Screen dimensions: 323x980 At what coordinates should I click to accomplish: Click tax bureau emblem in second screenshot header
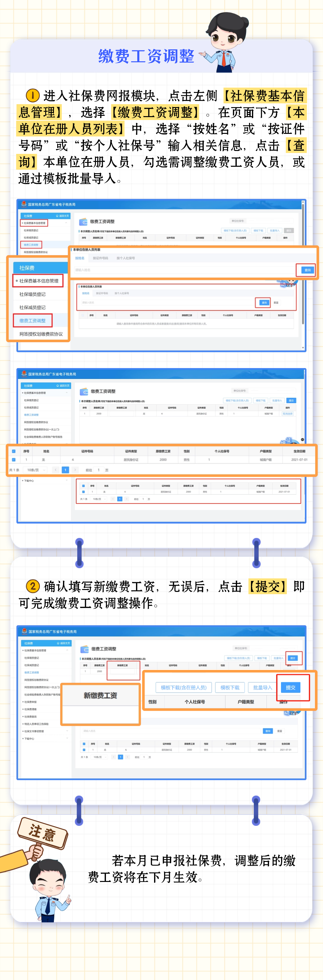(x=24, y=374)
